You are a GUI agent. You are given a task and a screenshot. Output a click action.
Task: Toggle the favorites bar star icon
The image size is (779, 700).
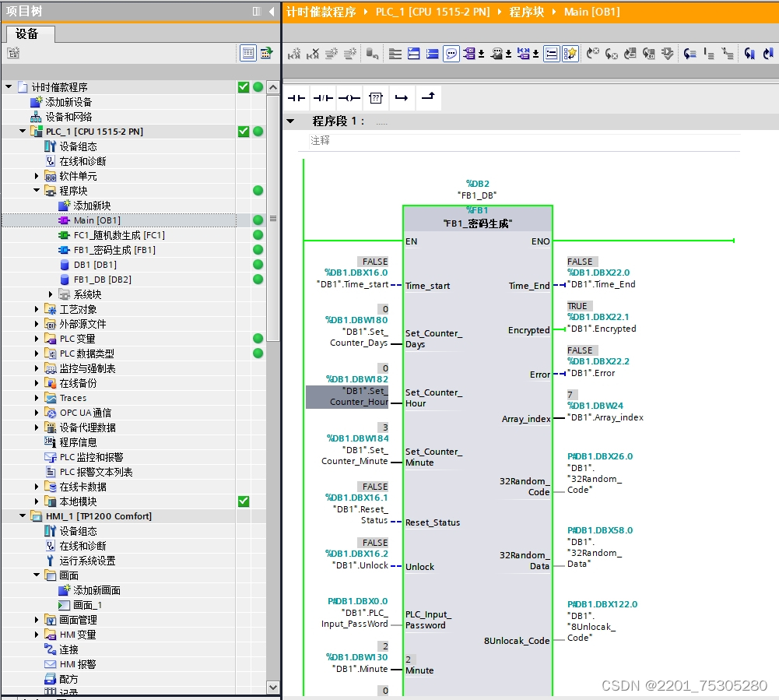[x=570, y=54]
